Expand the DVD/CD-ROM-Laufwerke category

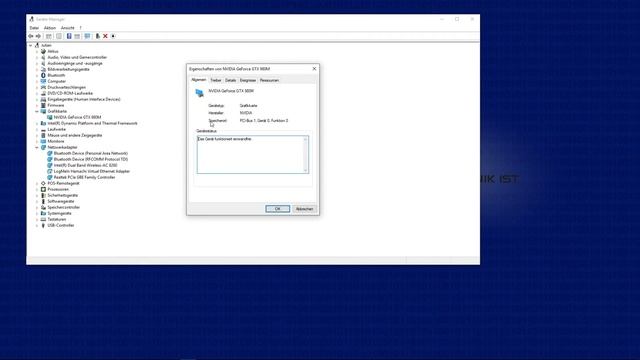[37, 93]
